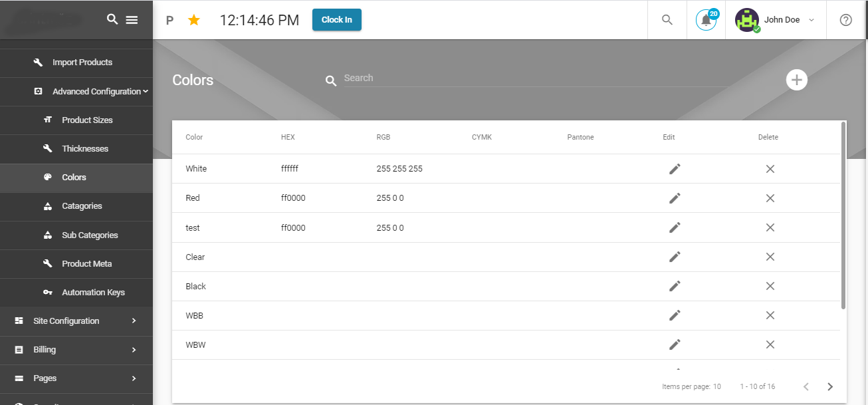The image size is (868, 405).
Task: Click the CYMK column header
Action: tap(482, 137)
